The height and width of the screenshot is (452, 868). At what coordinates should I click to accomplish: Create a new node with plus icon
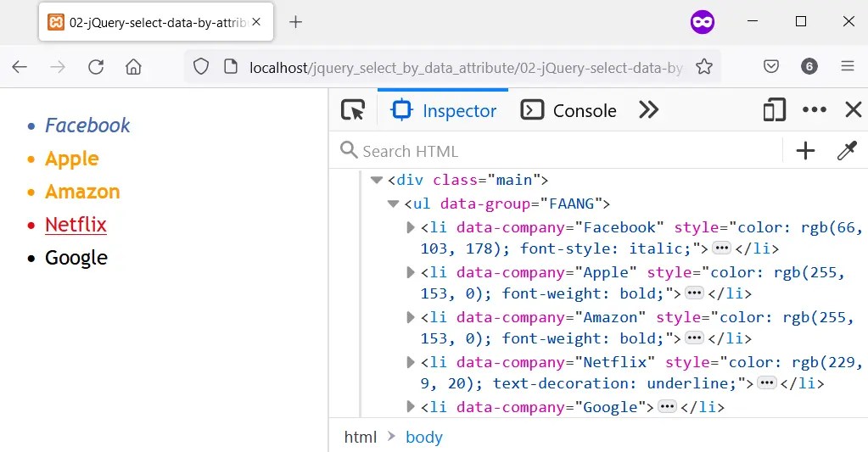805,150
